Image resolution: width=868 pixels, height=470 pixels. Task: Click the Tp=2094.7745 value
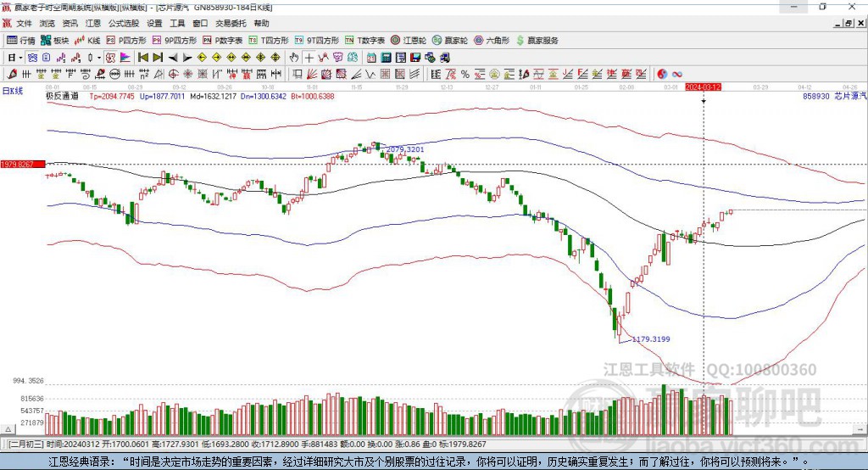click(x=112, y=97)
